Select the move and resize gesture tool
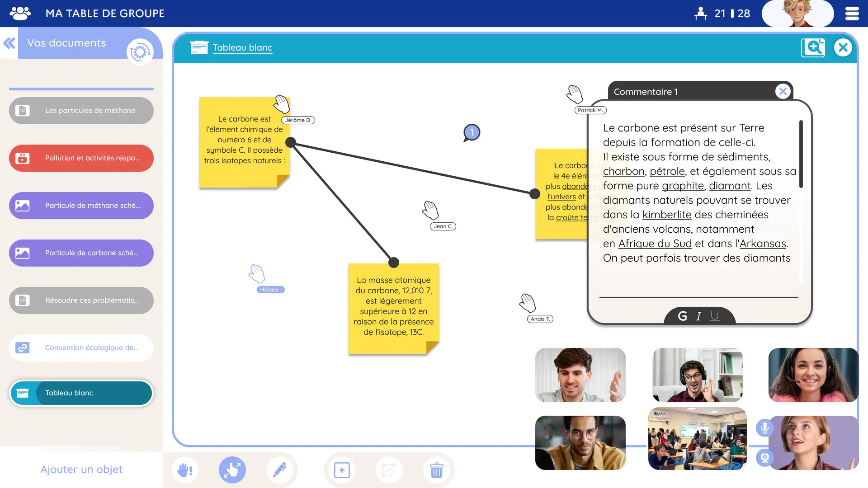 [232, 470]
